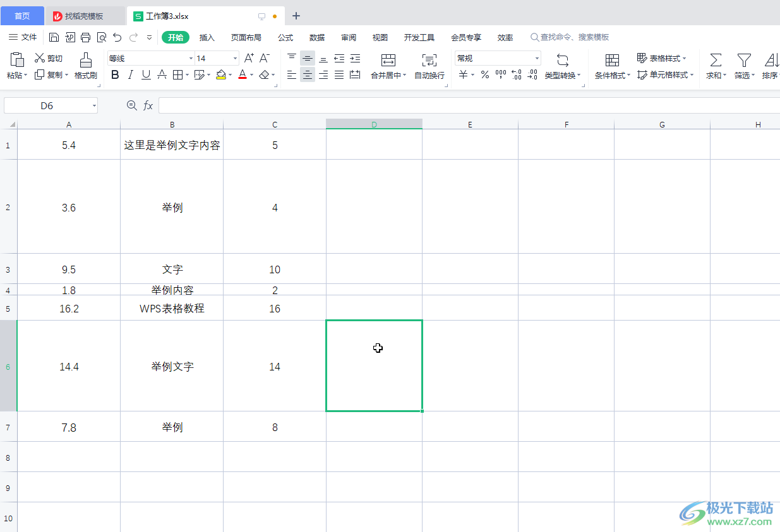
Task: Click increase indent icon
Action: click(x=355, y=58)
